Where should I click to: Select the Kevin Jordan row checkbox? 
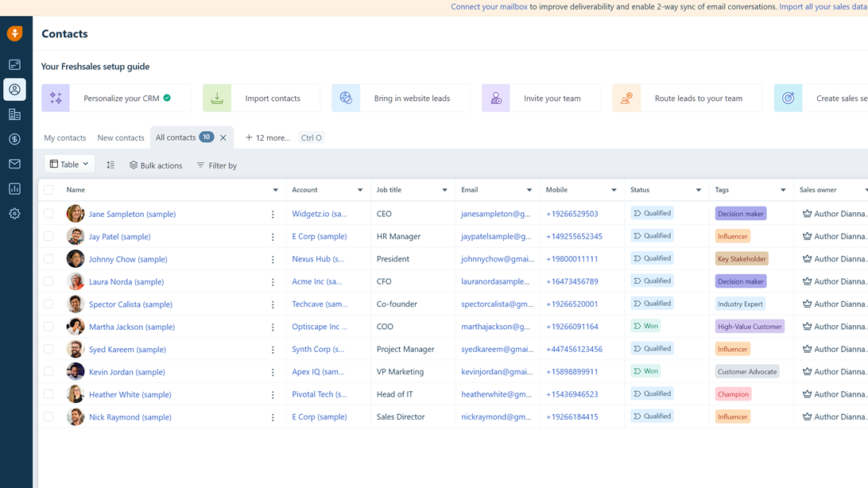[48, 372]
